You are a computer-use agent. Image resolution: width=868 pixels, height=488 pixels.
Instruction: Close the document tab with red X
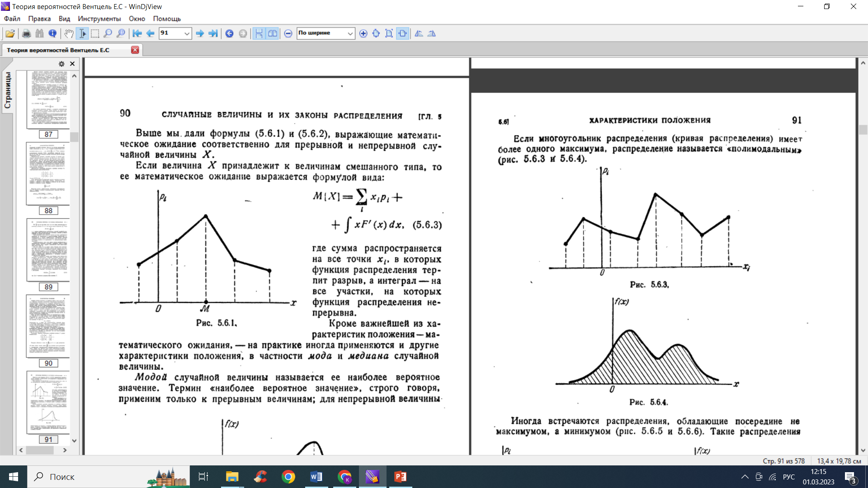point(135,50)
